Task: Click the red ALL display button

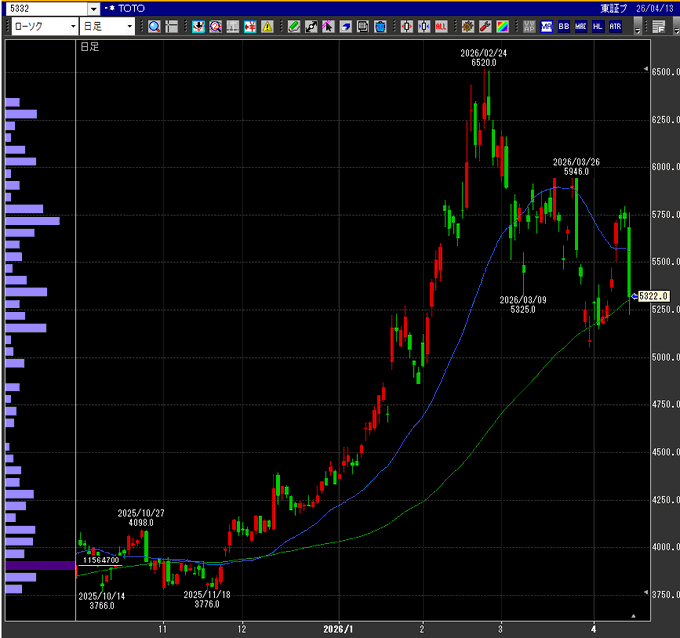Action: point(441,26)
